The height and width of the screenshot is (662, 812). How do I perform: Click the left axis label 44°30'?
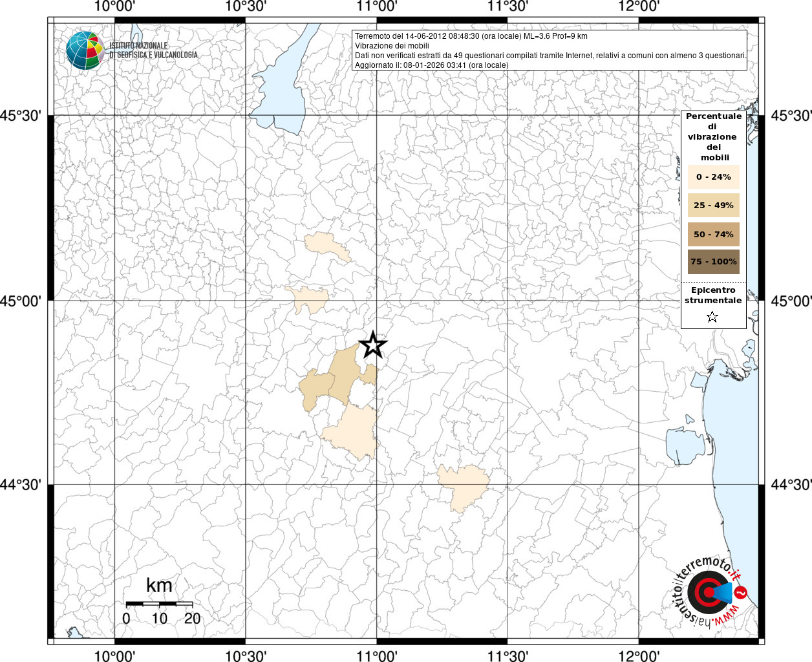(x=21, y=485)
